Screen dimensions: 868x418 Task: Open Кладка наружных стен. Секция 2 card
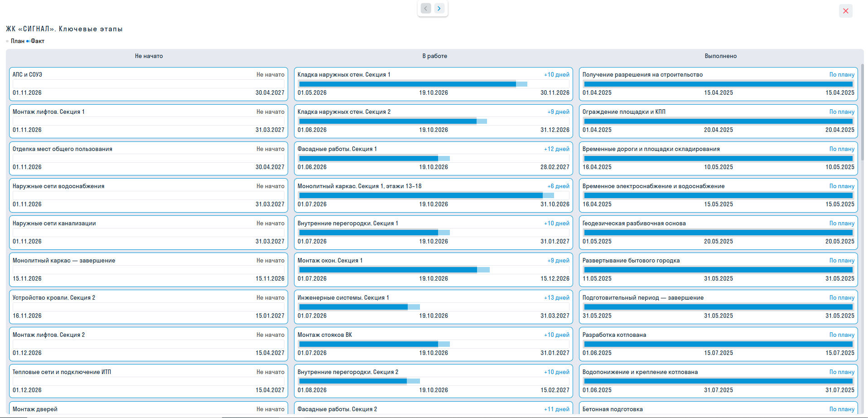[434, 121]
